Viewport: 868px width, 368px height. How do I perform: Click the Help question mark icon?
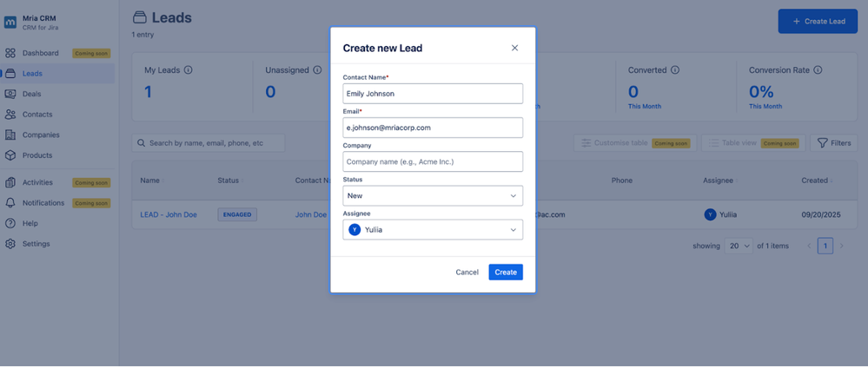10,224
